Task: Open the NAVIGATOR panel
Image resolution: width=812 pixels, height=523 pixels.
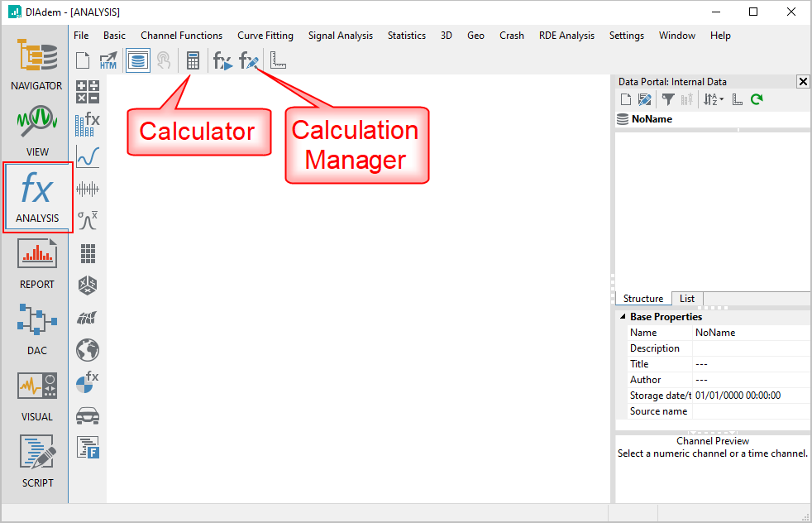Action: coord(36,65)
